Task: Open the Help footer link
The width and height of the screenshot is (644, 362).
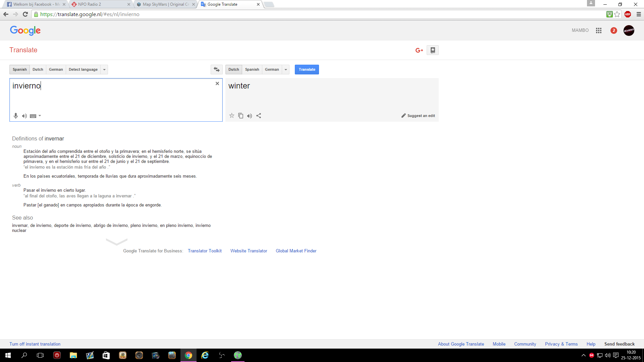Action: 591,344
